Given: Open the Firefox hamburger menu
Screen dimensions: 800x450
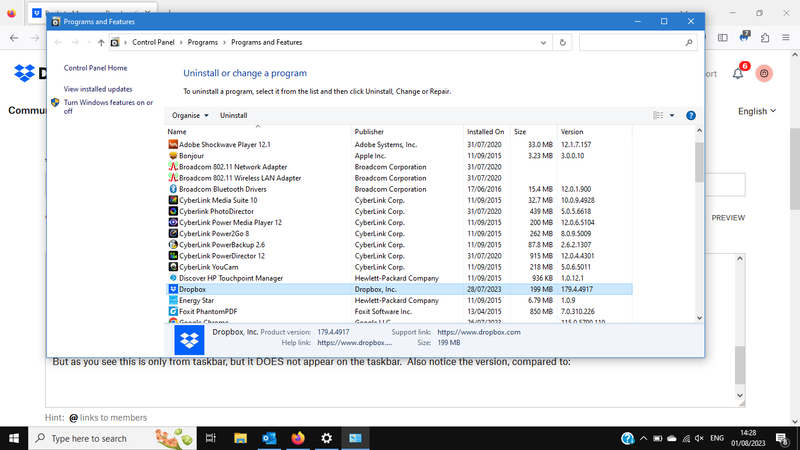Looking at the screenshot, I should point(786,38).
